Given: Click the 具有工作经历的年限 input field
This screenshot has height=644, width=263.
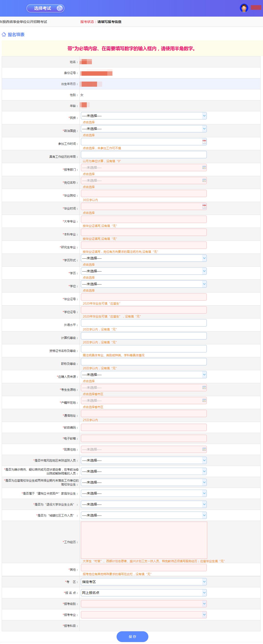Looking at the screenshot, I should point(144,155).
